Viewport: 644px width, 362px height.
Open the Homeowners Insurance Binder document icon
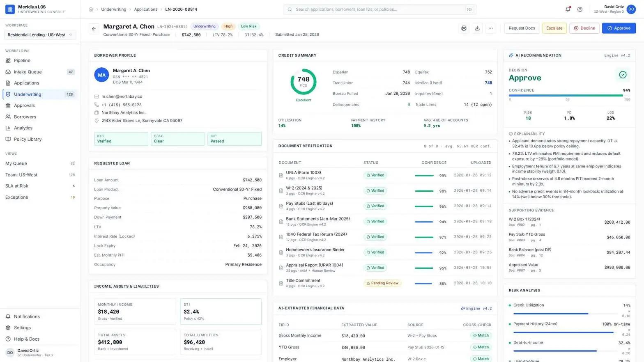(281, 252)
